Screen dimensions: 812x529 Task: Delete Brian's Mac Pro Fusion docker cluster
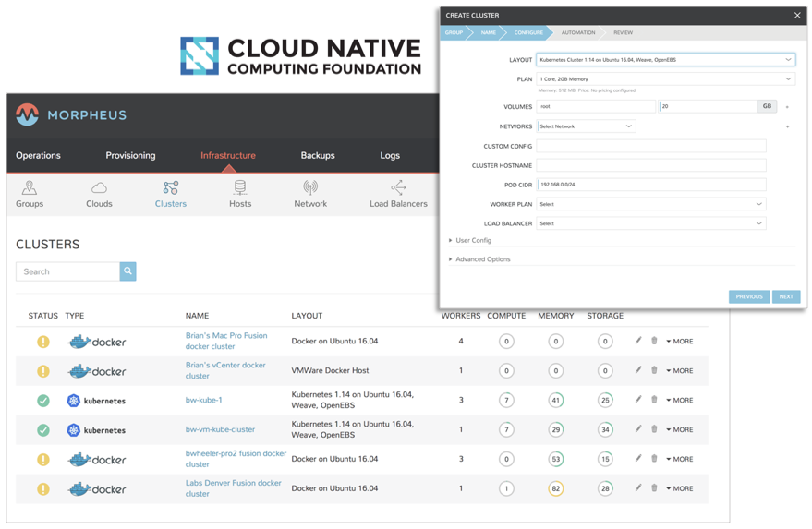click(654, 340)
